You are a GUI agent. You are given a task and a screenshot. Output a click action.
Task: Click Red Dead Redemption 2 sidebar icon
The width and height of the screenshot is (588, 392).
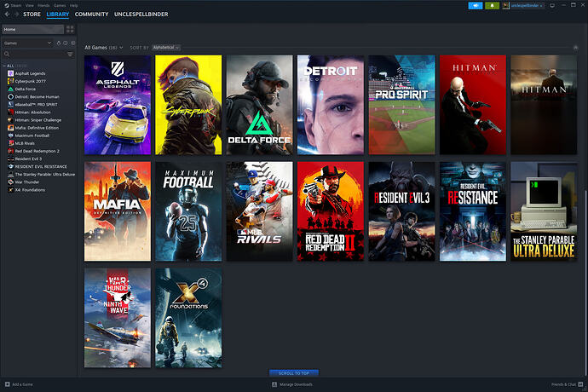(x=11, y=151)
